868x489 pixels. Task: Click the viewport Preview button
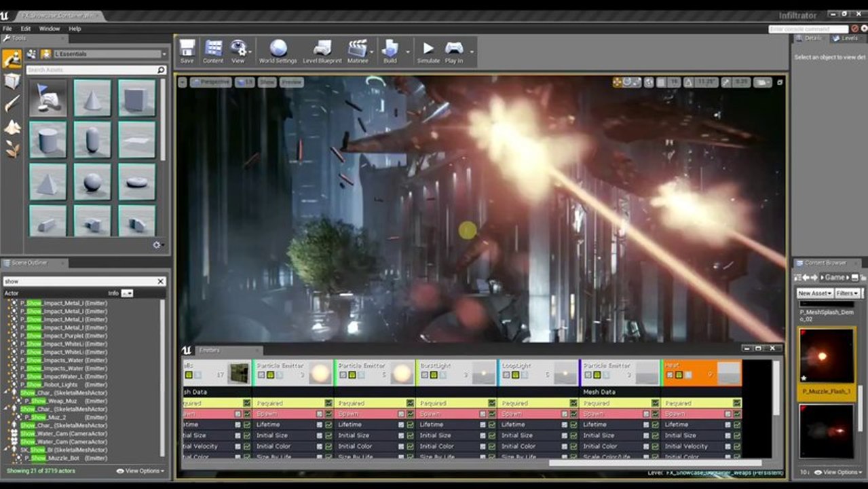[x=292, y=82]
